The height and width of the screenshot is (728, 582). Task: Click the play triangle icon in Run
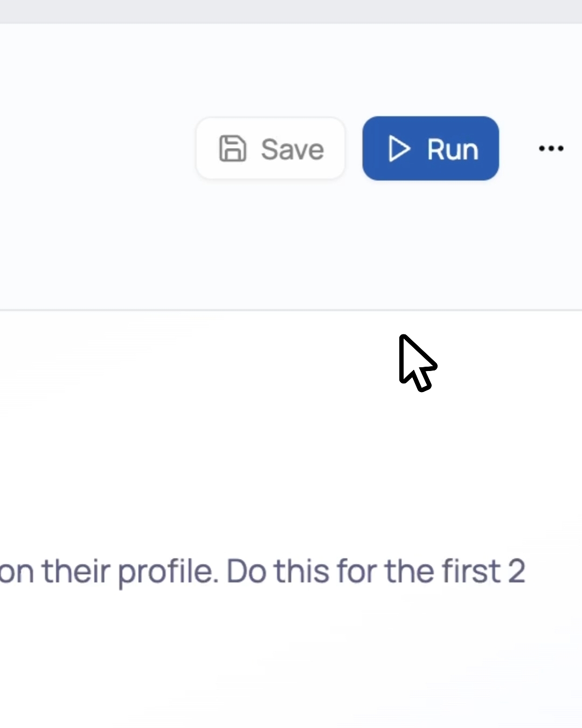pyautogui.click(x=399, y=149)
